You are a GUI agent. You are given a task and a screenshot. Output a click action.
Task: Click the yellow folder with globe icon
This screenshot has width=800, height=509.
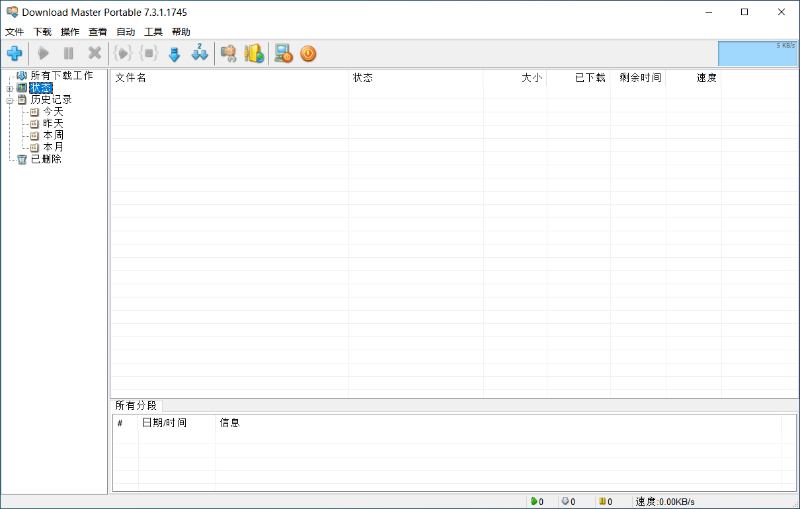[x=254, y=53]
